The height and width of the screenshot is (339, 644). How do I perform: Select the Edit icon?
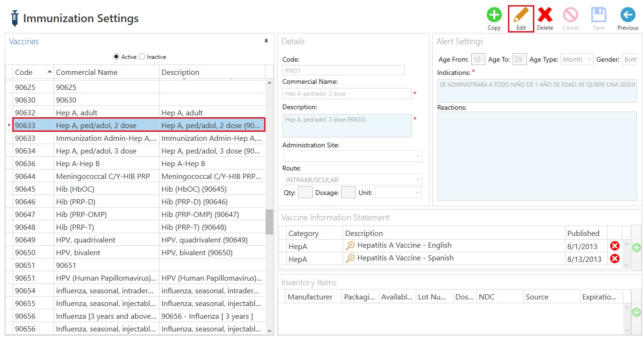coord(521,15)
